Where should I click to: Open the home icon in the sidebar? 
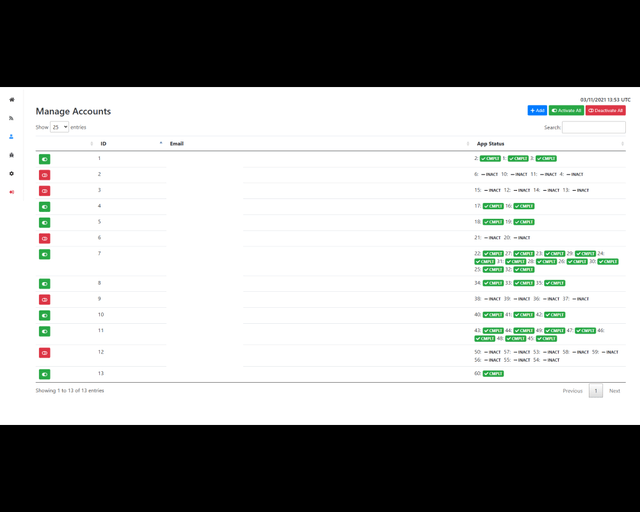coord(12,99)
